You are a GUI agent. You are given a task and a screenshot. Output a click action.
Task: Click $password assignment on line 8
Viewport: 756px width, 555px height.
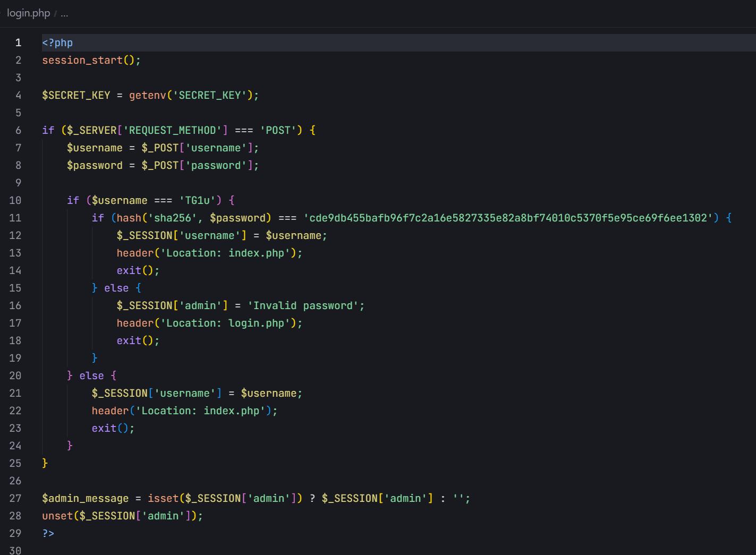[x=95, y=165]
